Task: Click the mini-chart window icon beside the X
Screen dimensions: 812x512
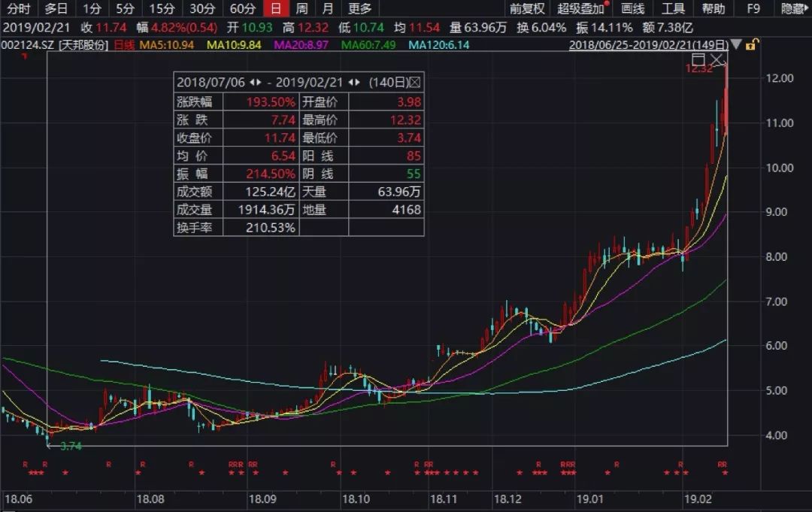Action: pyautogui.click(x=698, y=59)
